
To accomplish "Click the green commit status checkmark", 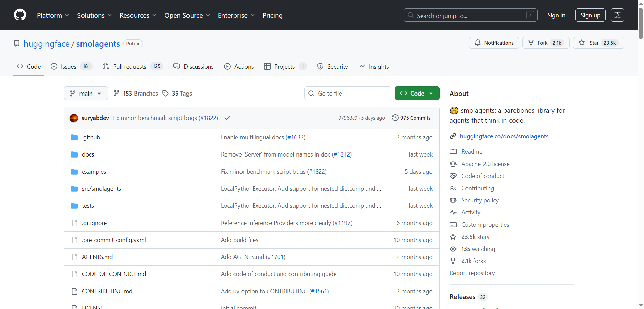I will [x=227, y=118].
